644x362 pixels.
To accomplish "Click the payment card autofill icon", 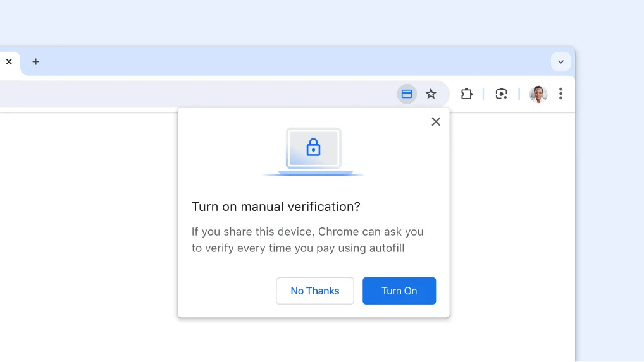I will pyautogui.click(x=407, y=94).
